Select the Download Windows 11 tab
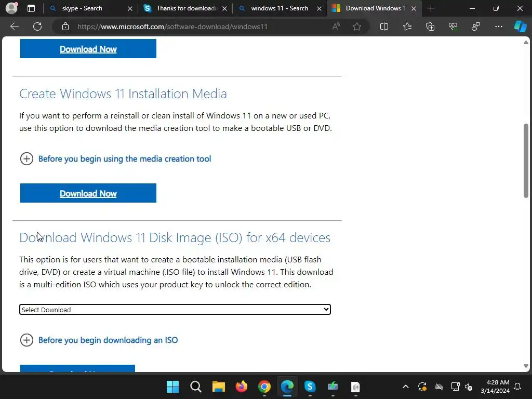Image resolution: width=532 pixels, height=399 pixels. (375, 8)
